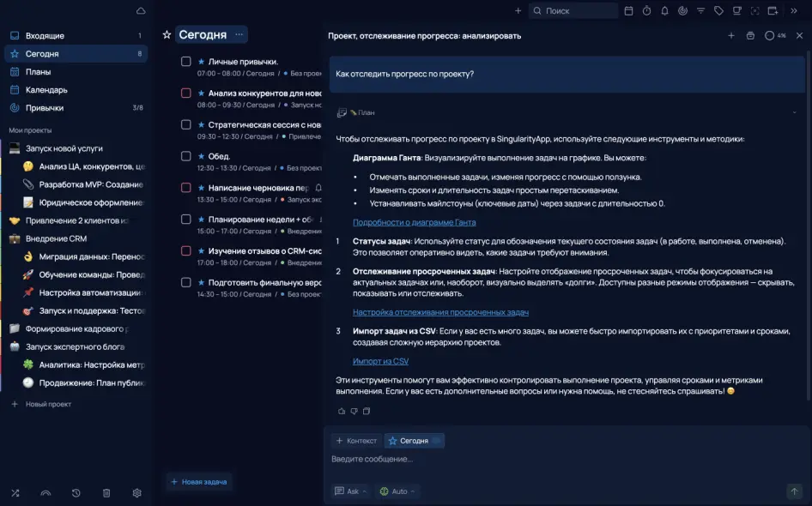Viewport: 812px width, 506px height.
Task: Open the trash icon in bottom sidebar
Action: (106, 493)
